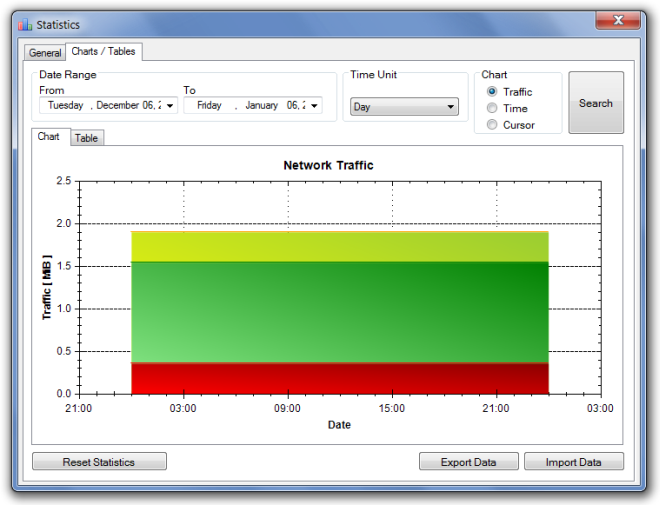Select the Time chart radio button
The height and width of the screenshot is (505, 660).
point(492,108)
